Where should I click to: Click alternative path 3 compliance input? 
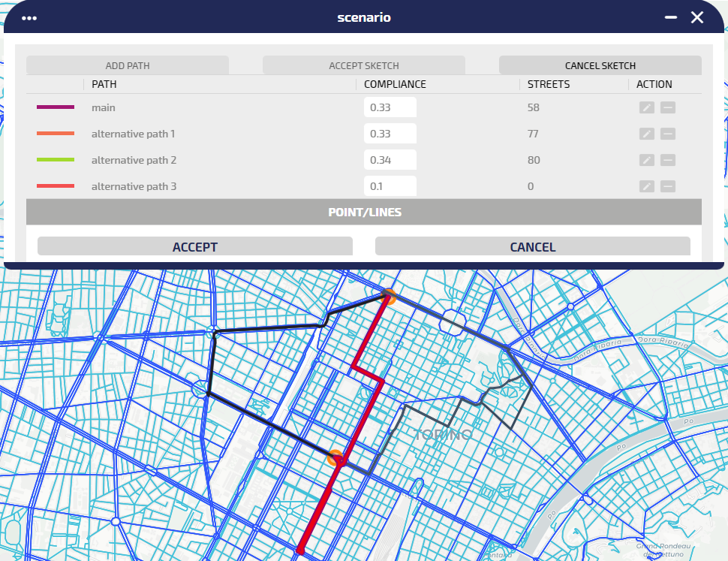coord(390,185)
